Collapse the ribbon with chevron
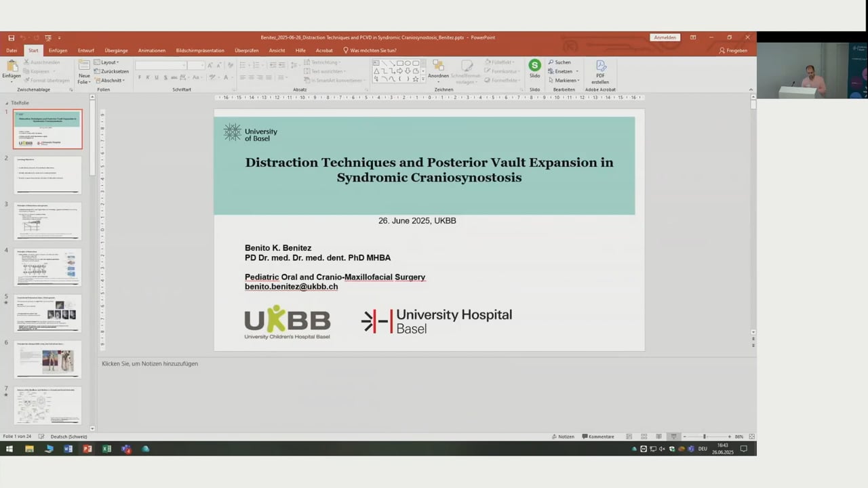 click(751, 89)
